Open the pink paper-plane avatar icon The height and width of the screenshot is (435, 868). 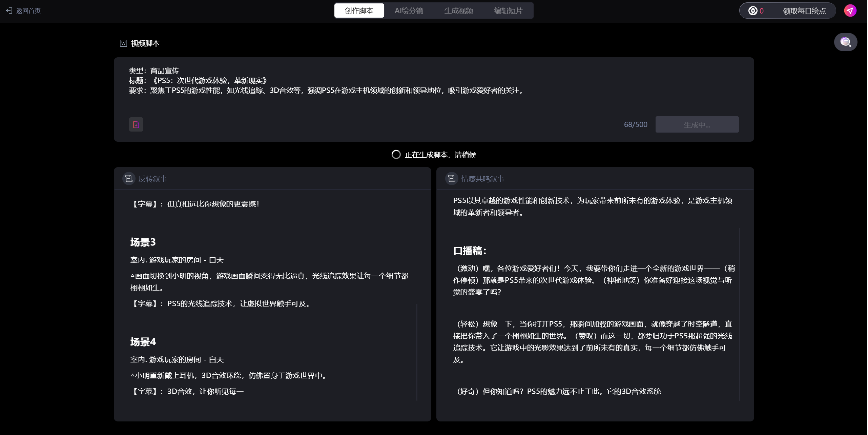[850, 11]
